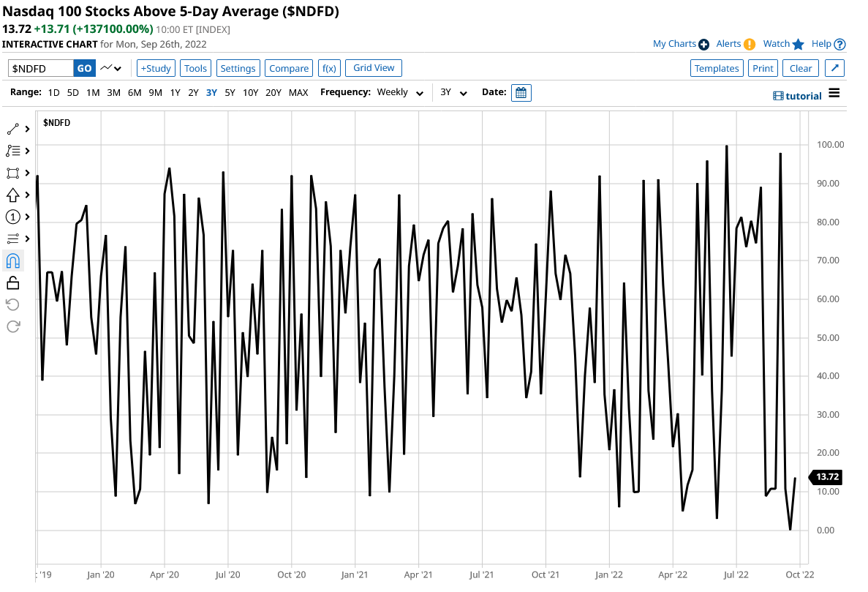Open the +Study menu
Image resolution: width=868 pixels, height=592 pixels.
(x=156, y=68)
